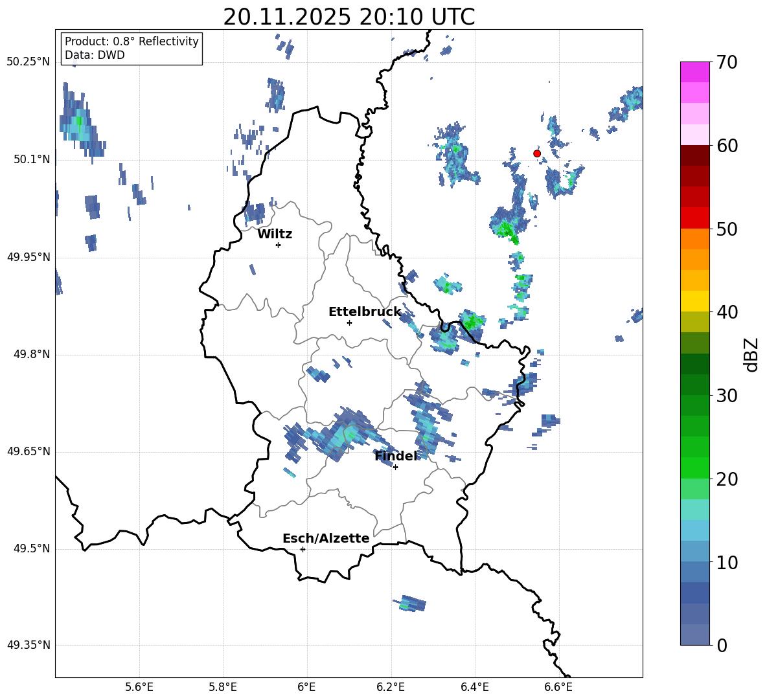Click the Wiltz city label
The height and width of the screenshot is (700, 767).
[275, 234]
